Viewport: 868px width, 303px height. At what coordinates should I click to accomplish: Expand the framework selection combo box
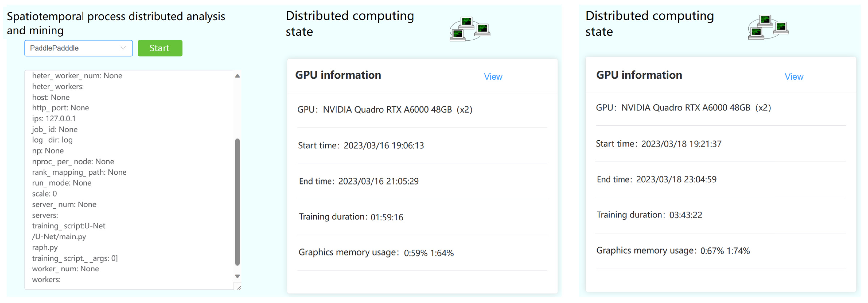pyautogui.click(x=78, y=48)
